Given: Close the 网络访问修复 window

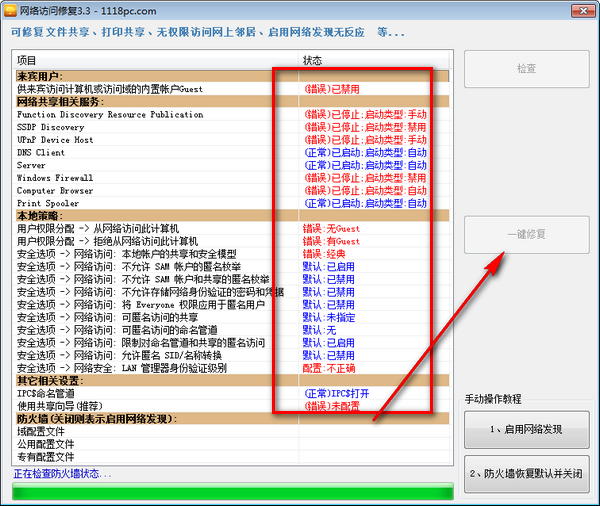Looking at the screenshot, I should click(x=583, y=11).
